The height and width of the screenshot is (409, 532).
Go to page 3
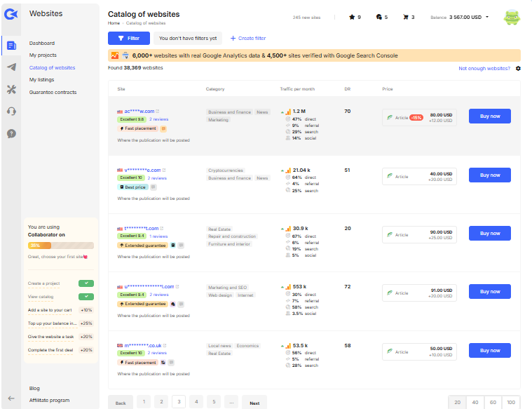pyautogui.click(x=179, y=402)
